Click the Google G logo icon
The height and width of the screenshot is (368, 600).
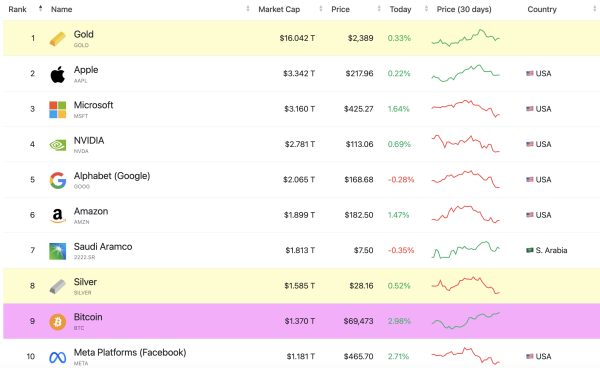tap(57, 180)
